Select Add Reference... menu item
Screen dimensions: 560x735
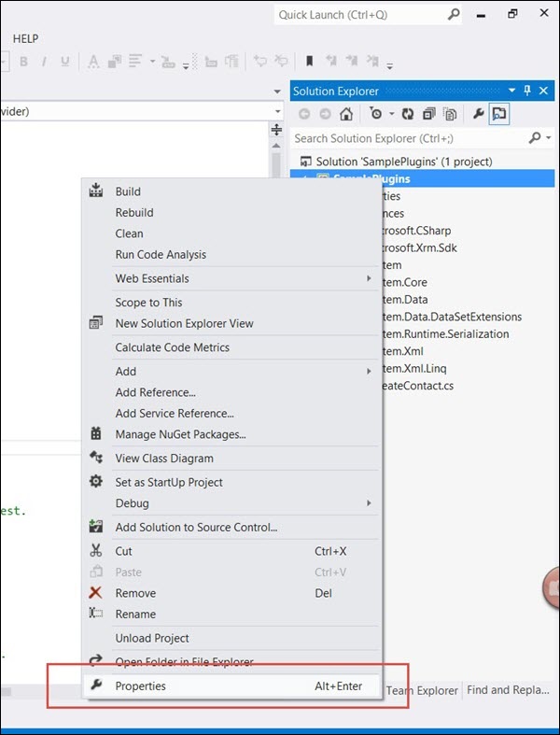(x=232, y=392)
